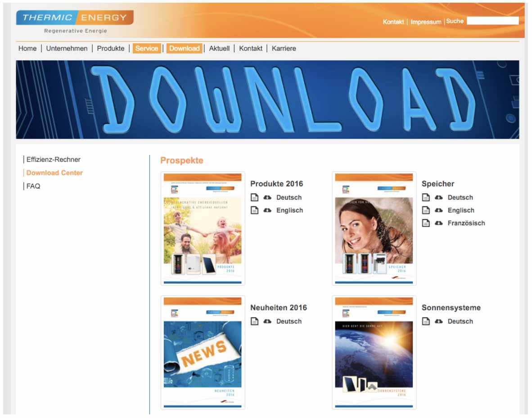Open the Home menu item
The image size is (532, 418).
coord(27,49)
